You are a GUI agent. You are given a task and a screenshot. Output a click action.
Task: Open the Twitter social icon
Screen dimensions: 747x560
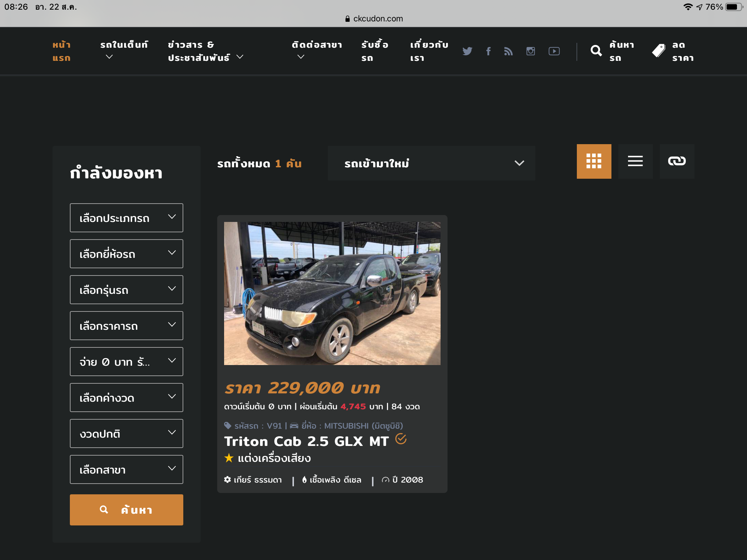pyautogui.click(x=467, y=51)
